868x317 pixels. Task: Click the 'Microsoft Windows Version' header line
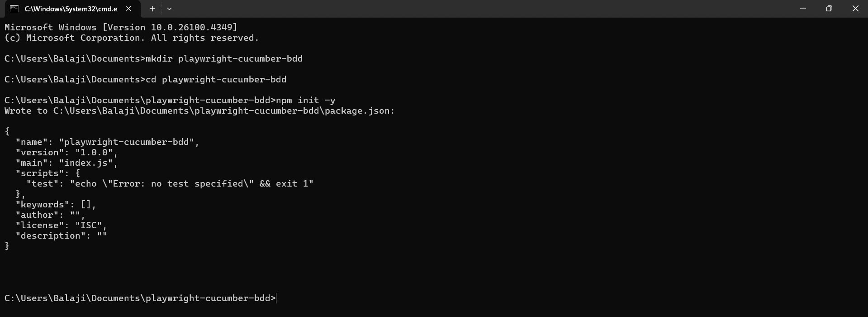(x=120, y=27)
